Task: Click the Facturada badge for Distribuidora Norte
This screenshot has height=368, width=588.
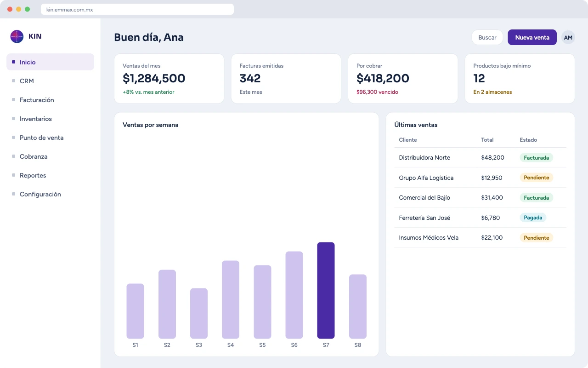Action: click(x=536, y=158)
